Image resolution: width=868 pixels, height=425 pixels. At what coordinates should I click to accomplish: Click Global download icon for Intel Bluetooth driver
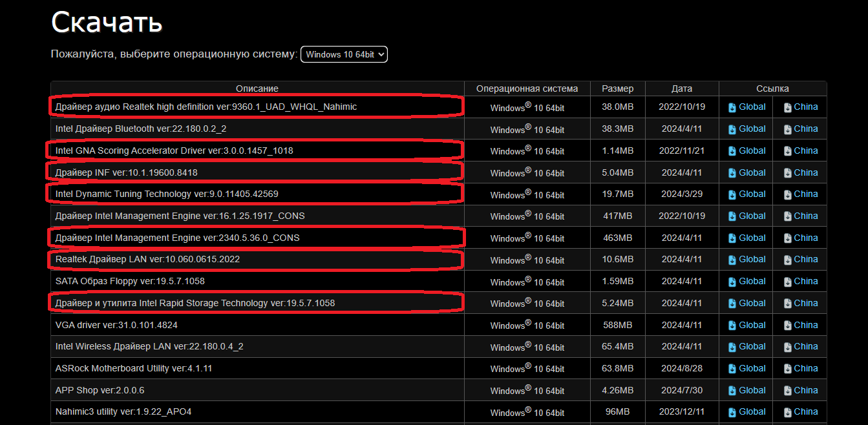click(x=732, y=129)
